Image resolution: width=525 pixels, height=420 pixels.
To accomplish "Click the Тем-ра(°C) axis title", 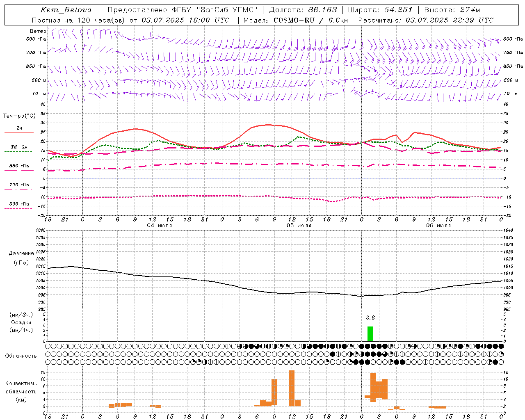I will (x=19, y=116).
